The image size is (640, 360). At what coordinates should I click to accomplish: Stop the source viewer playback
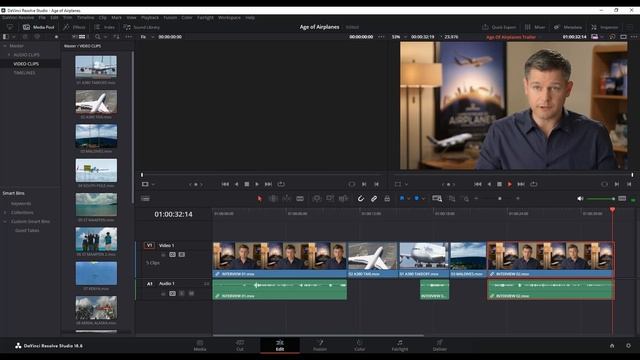pyautogui.click(x=247, y=184)
